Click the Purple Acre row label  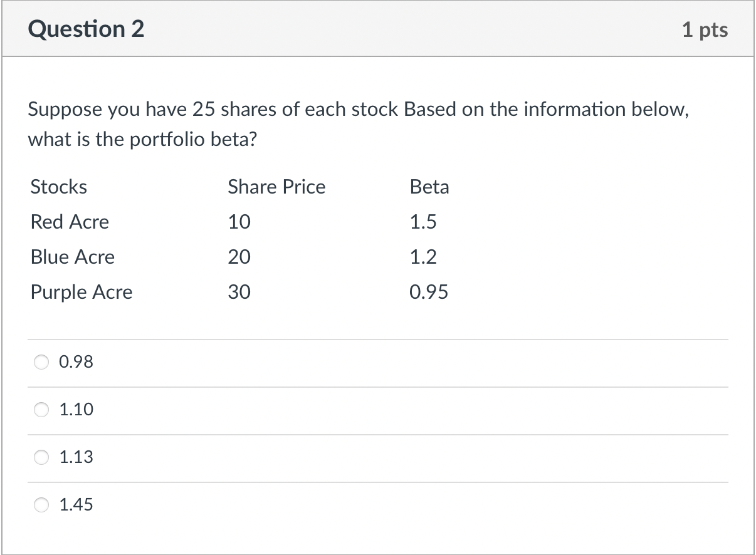pos(81,292)
